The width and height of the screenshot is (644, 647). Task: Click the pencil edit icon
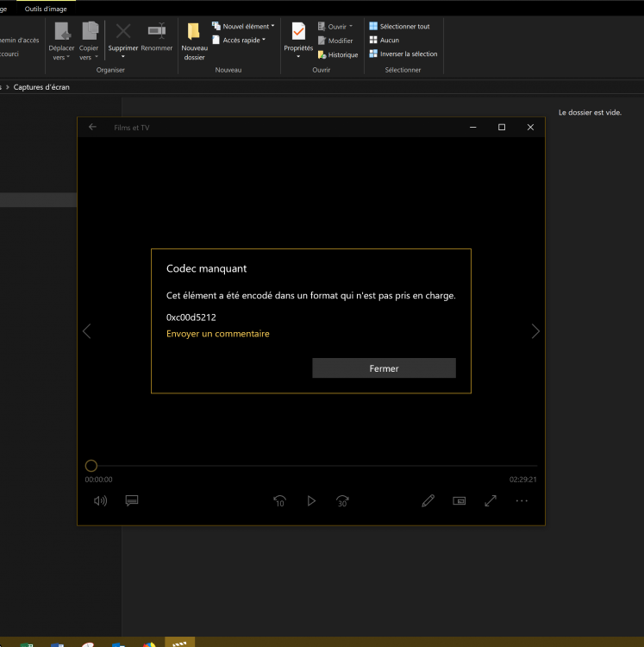point(428,500)
